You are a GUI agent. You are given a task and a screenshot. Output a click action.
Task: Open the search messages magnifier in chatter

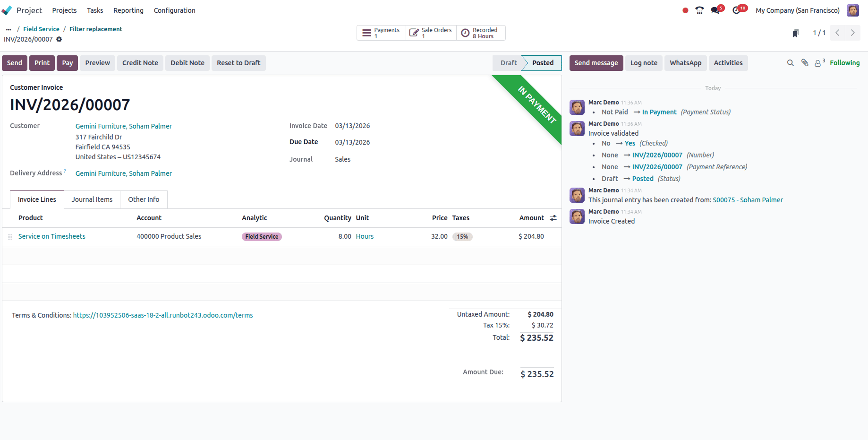tap(790, 62)
